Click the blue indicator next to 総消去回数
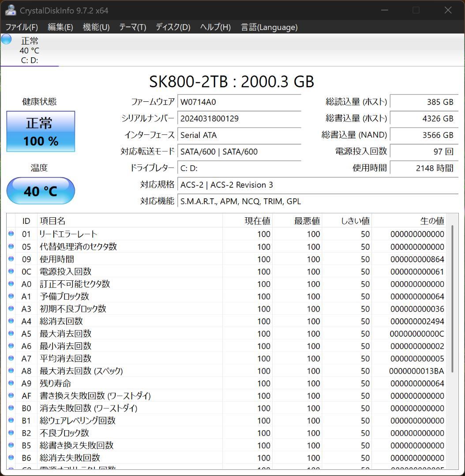Screen dimensions: 465x476 pyautogui.click(x=11, y=321)
